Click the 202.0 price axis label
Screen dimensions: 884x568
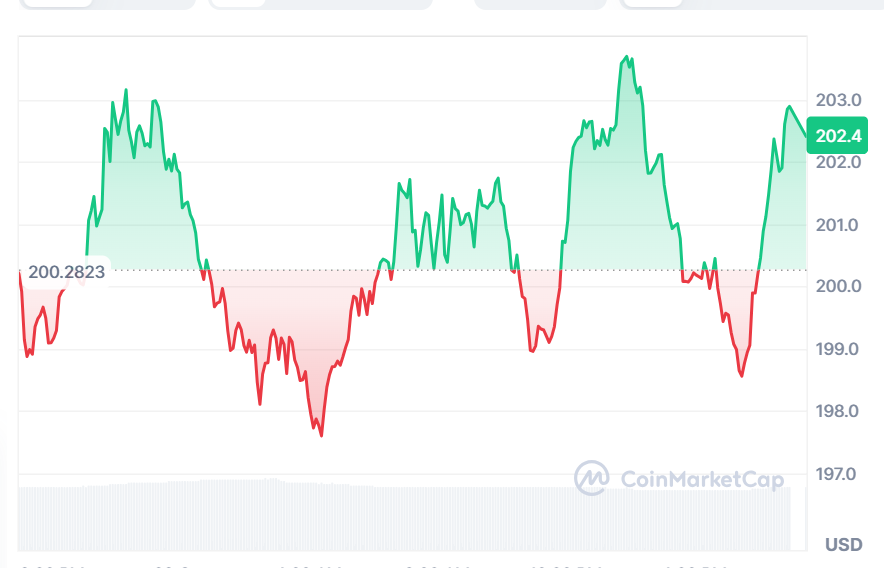(x=838, y=162)
